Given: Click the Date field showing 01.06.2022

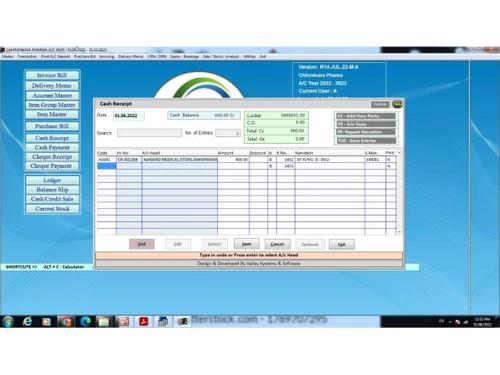Looking at the screenshot, I should [x=129, y=116].
